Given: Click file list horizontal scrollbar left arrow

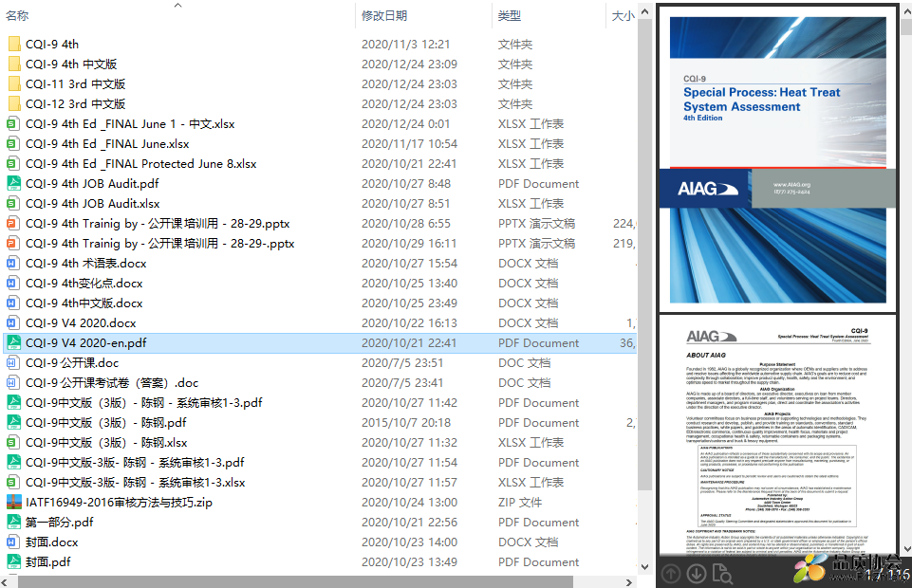Looking at the screenshot, I should tap(6, 581).
